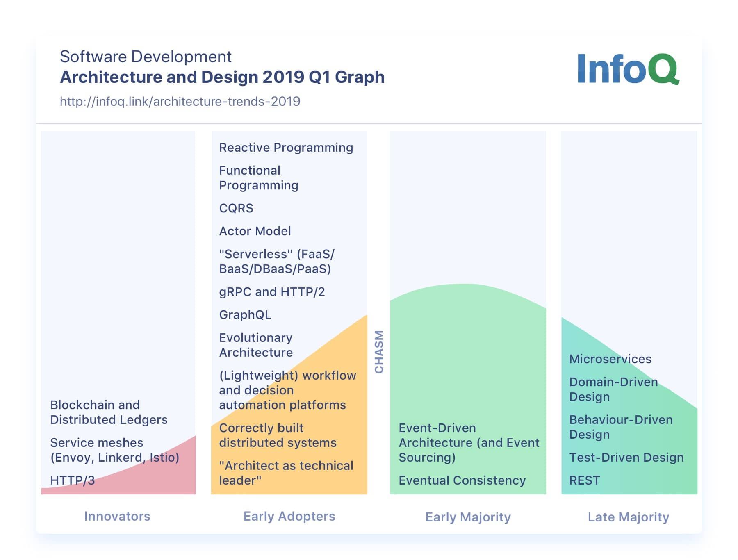Click the Late Majority column heading
Viewport: 738px width, 560px height.
click(x=628, y=517)
